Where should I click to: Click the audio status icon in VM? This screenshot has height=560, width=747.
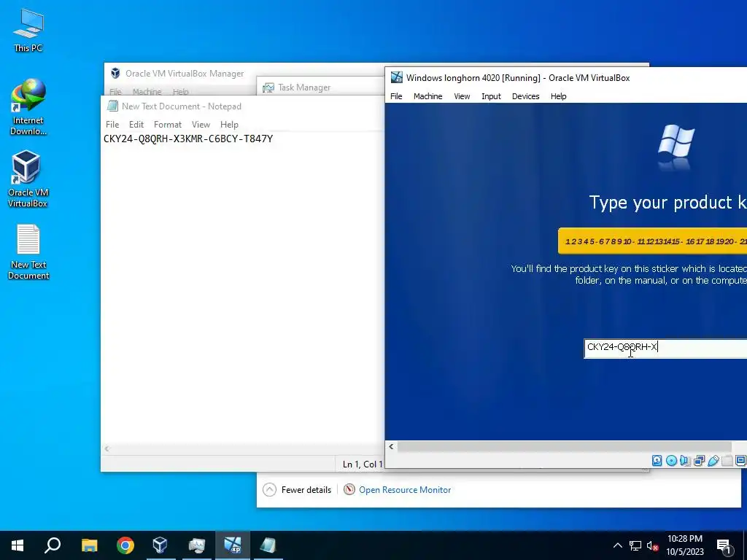685,461
